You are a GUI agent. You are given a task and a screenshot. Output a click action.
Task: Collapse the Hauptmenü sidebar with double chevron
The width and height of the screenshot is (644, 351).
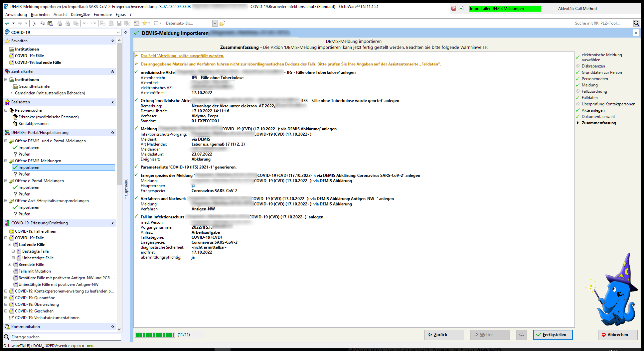(x=126, y=32)
